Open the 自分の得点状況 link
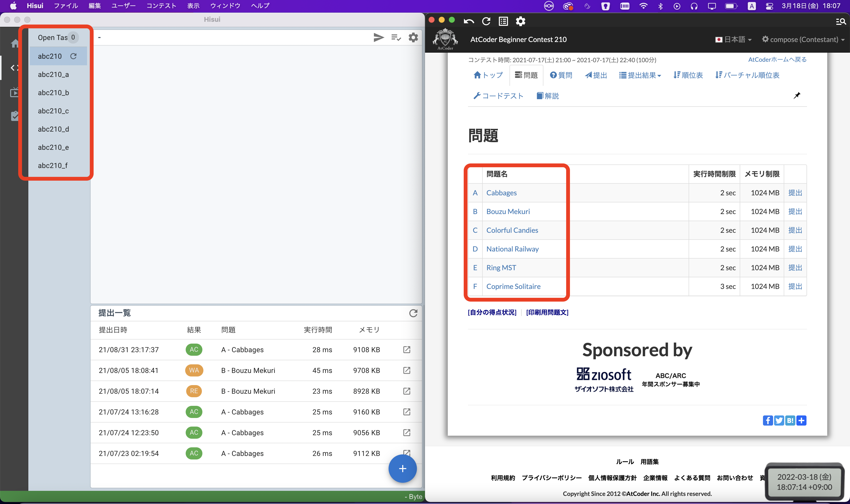The height and width of the screenshot is (504, 850). [492, 312]
